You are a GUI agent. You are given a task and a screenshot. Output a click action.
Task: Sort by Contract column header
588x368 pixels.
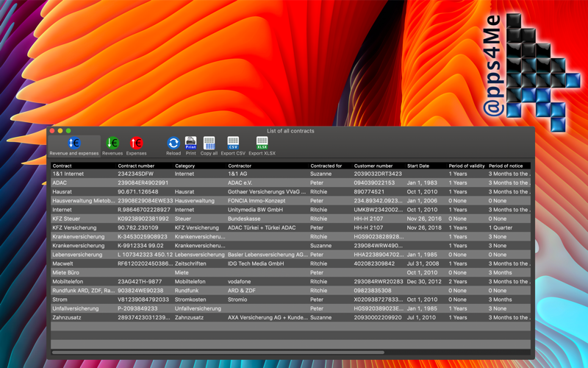coord(83,166)
